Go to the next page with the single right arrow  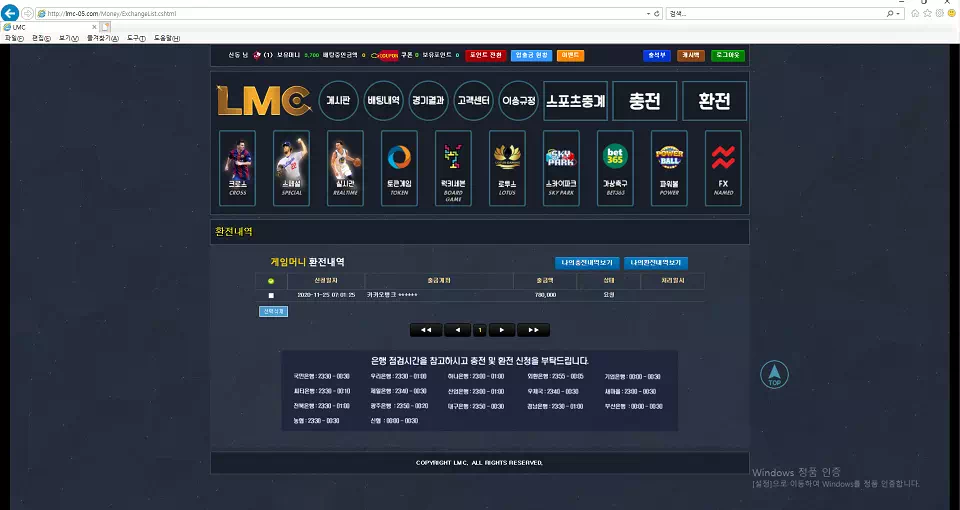coord(501,330)
